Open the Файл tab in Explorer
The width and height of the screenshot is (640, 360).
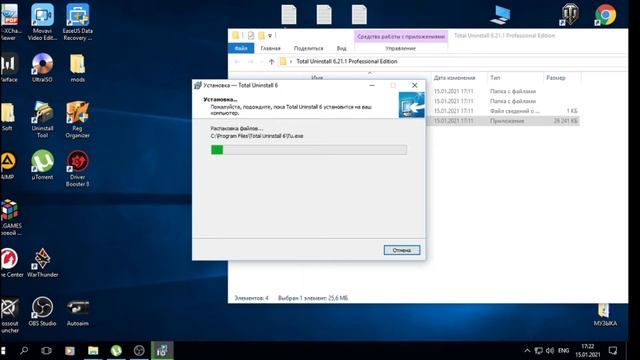[x=241, y=48]
